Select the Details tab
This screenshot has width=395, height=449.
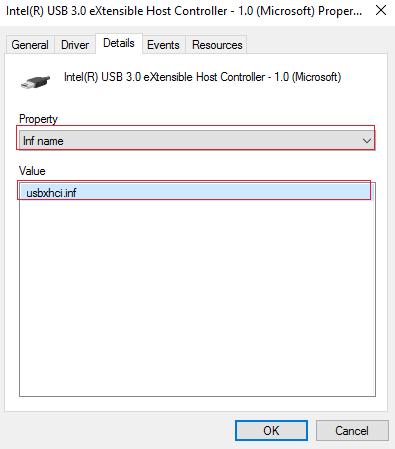[x=119, y=43]
